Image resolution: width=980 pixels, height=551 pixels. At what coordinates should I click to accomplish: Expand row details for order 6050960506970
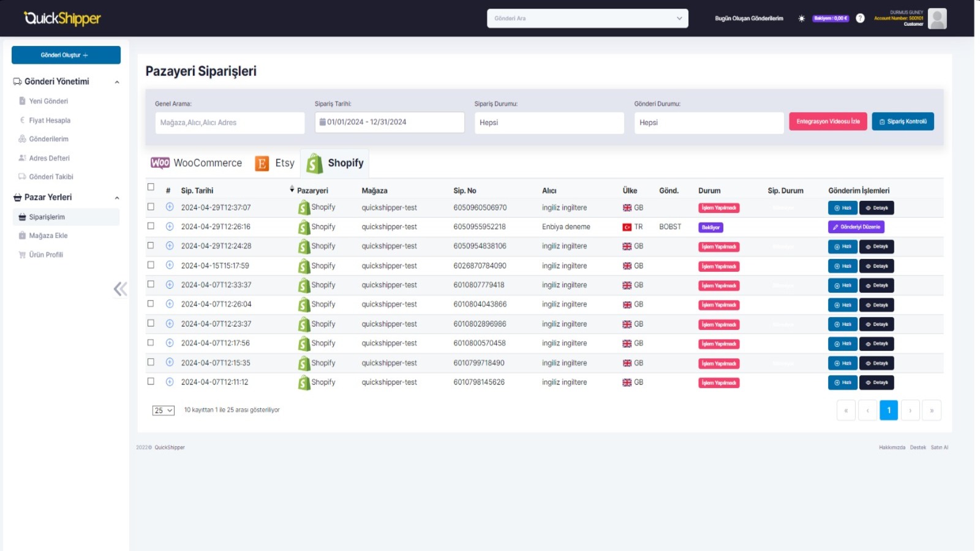[170, 207]
